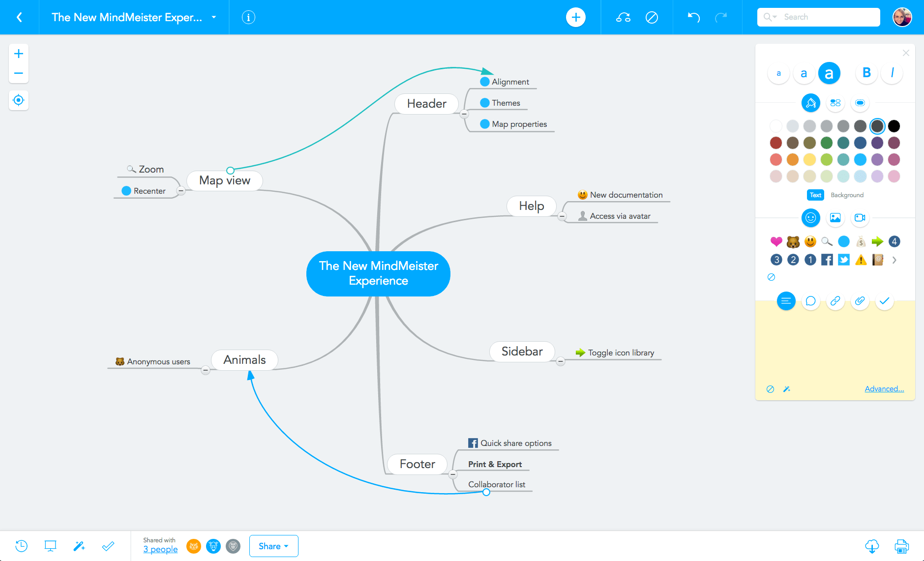The image size is (924, 561).
Task: Toggle italic formatting
Action: (x=892, y=73)
